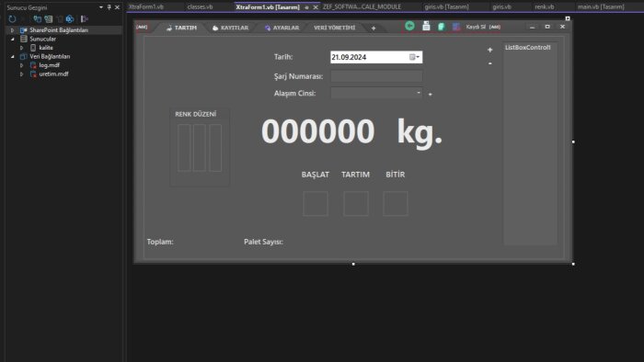The width and height of the screenshot is (644, 362).
Task: Click the green document icon in form header
Action: pos(441,27)
